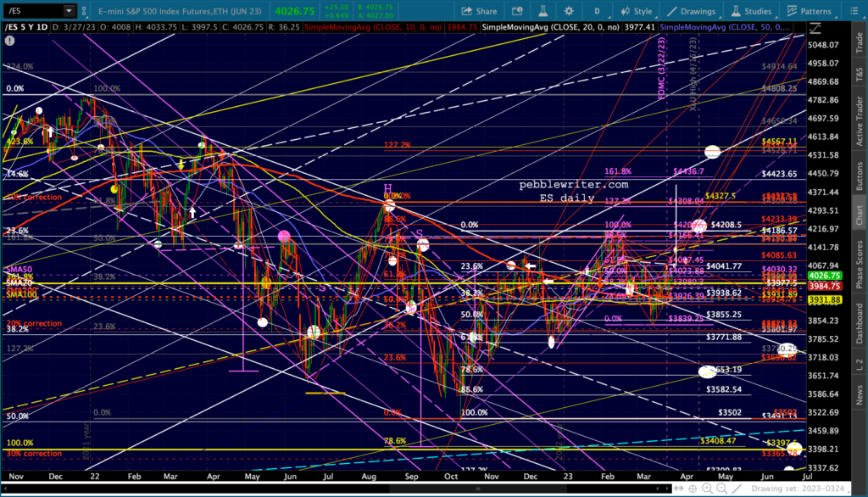Click the green 4026.75 price axis bubble

825,276
